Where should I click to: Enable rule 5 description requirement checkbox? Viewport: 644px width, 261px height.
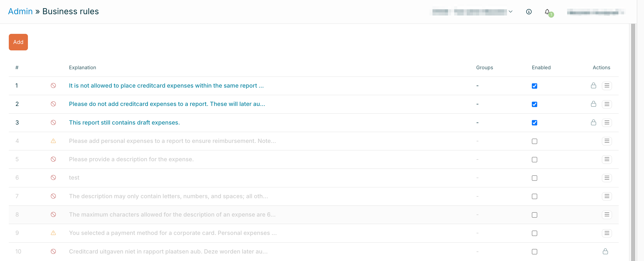534,160
